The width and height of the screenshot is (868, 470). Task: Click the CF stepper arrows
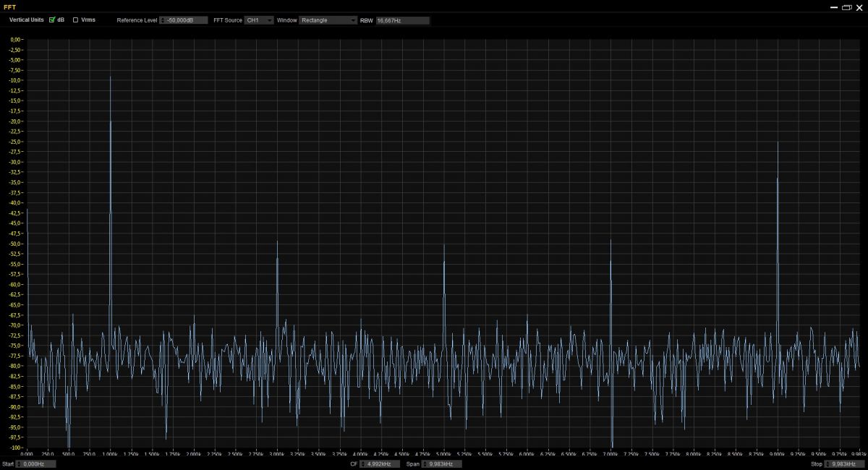click(x=364, y=464)
